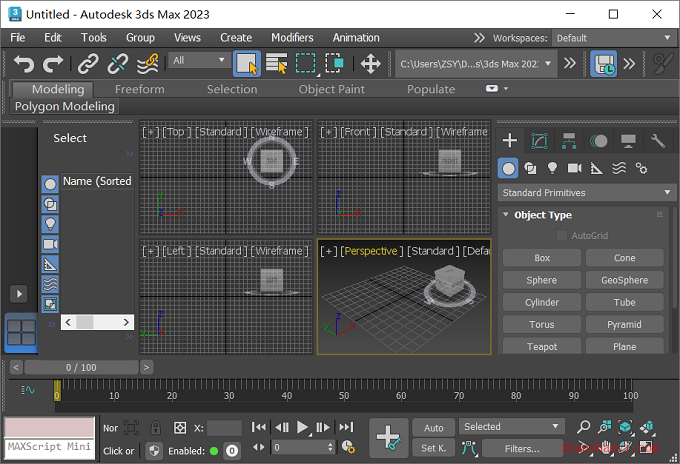Select the Link objects chain icon
The height and width of the screenshot is (464, 680).
coord(88,64)
